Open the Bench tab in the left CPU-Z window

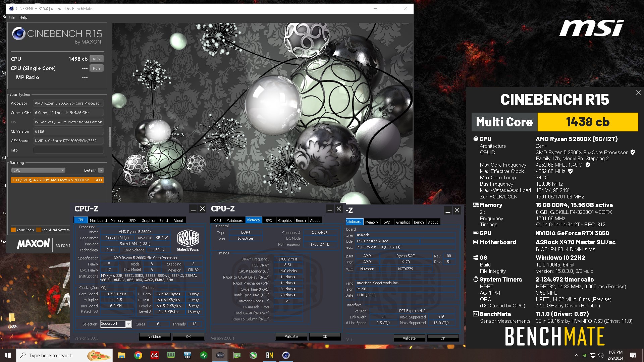point(164,221)
